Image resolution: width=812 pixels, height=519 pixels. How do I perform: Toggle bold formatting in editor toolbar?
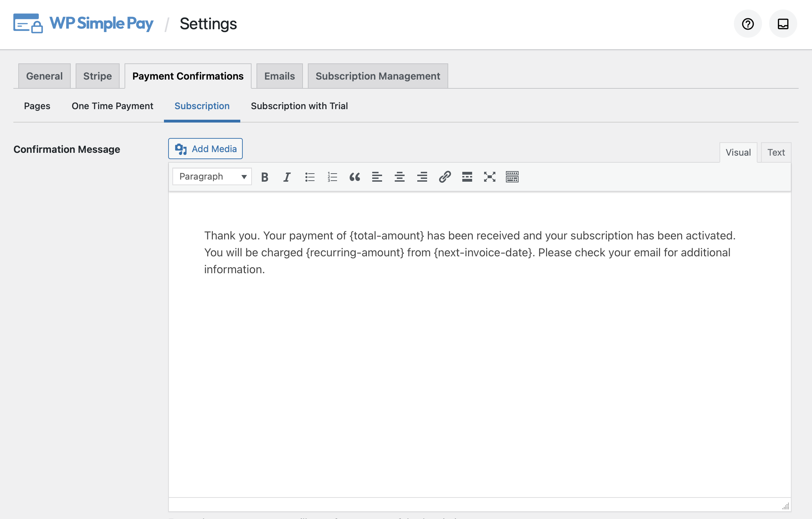point(265,177)
